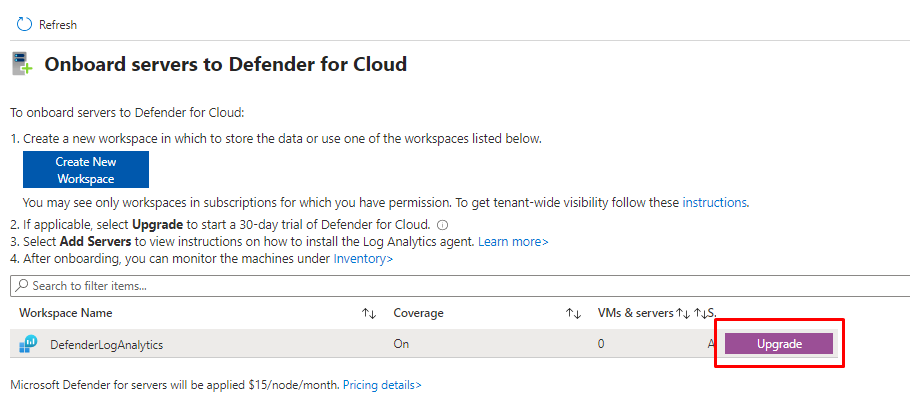Click the Coverage column header
This screenshot has height=409, width=910.
(418, 313)
